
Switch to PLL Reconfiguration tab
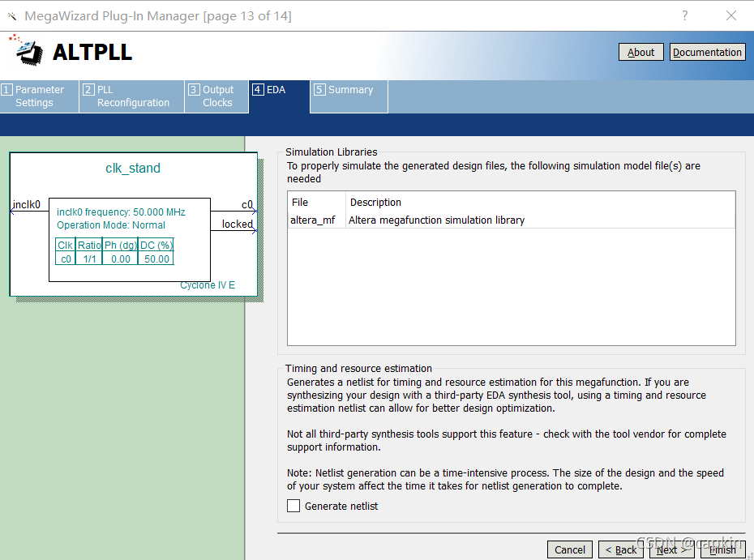click(x=132, y=96)
